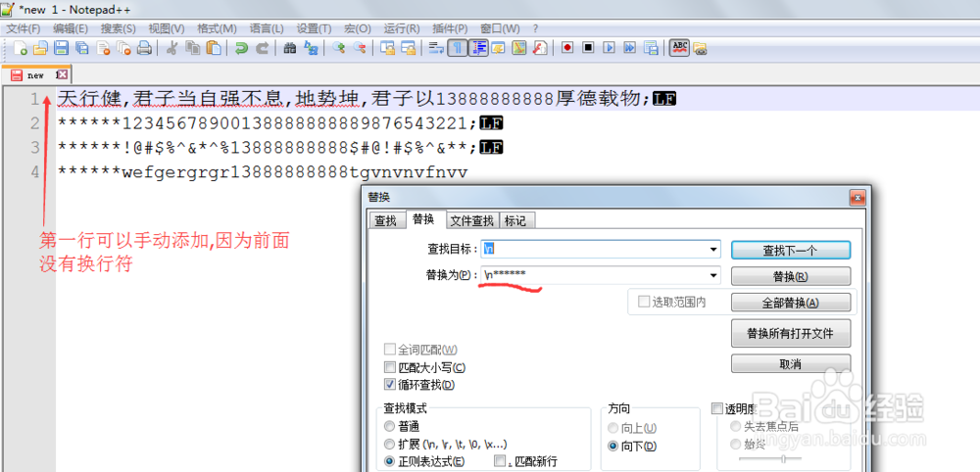Viewport: 980px width, 472px height.
Task: Click the Zoom Out toolbar icon
Action: pyautogui.click(x=360, y=48)
